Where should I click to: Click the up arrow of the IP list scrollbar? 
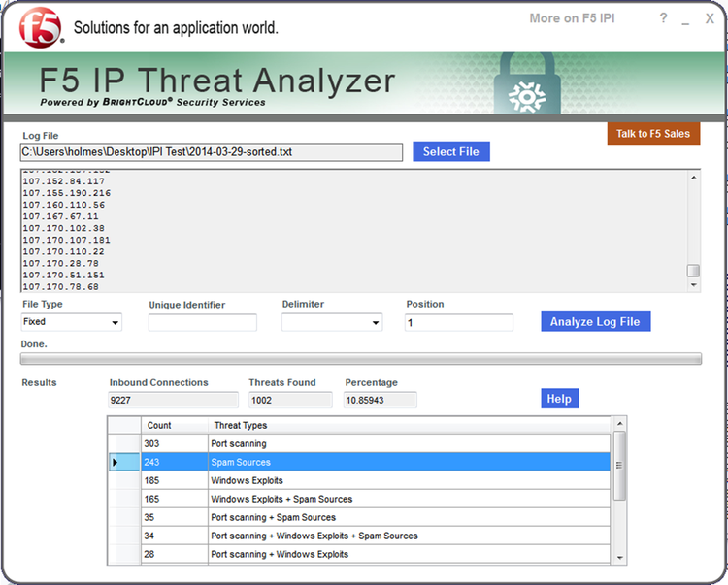click(693, 178)
